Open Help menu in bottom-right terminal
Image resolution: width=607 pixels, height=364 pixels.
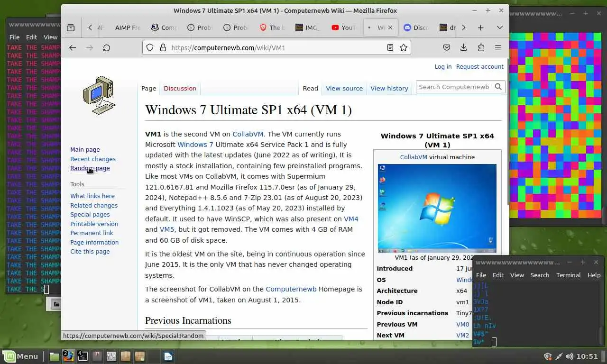(x=594, y=275)
